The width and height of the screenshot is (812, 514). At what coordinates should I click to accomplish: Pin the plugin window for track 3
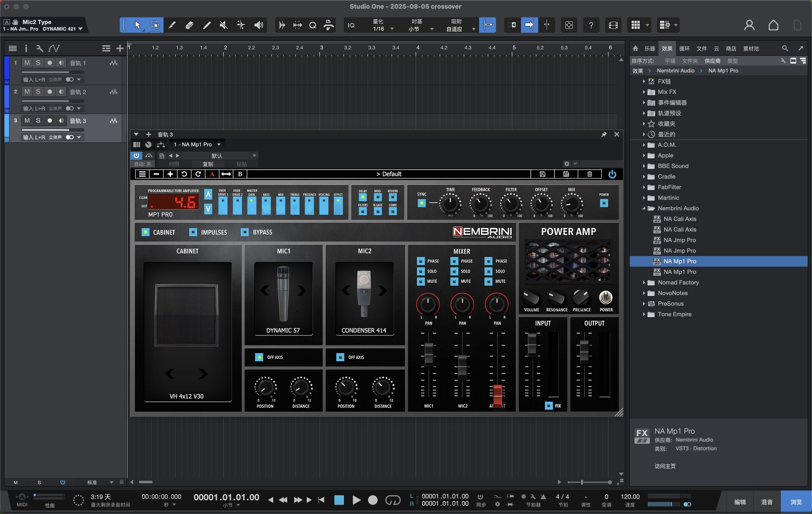604,135
